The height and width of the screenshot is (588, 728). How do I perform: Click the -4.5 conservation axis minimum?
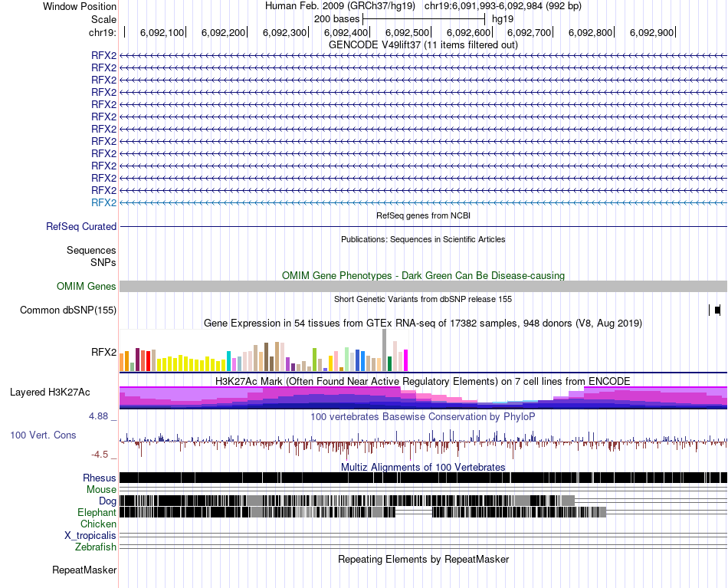pyautogui.click(x=100, y=455)
